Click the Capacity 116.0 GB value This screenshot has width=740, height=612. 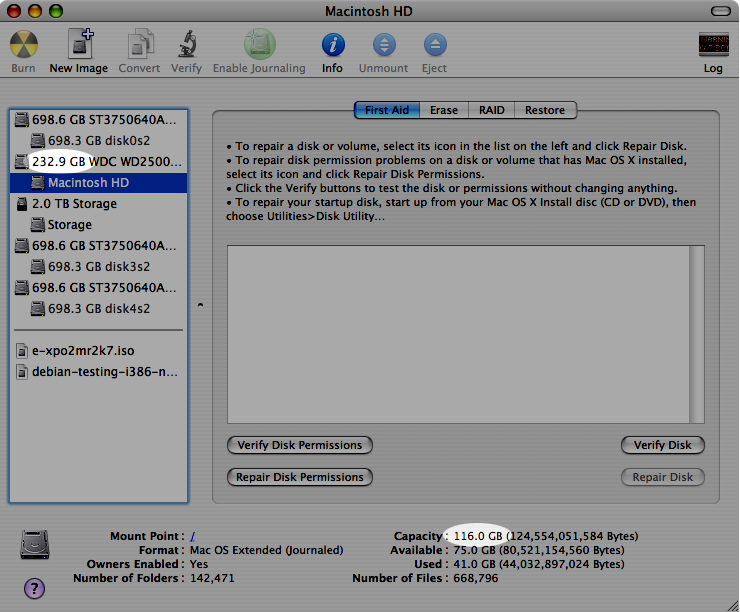click(546, 536)
